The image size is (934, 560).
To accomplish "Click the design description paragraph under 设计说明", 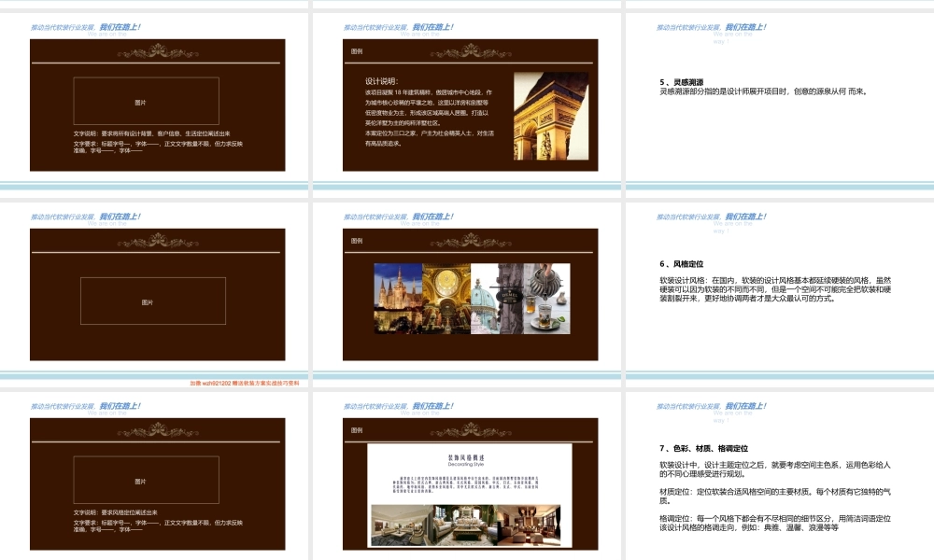I will (429, 118).
